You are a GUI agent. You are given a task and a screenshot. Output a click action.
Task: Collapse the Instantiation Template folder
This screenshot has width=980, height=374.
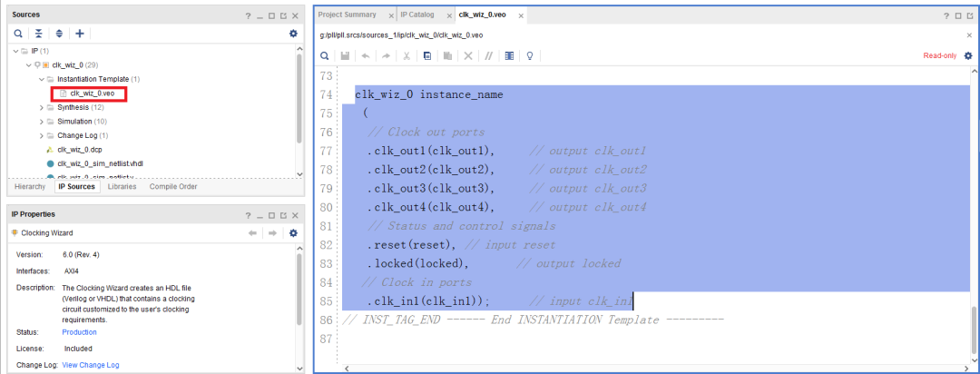click(x=41, y=79)
